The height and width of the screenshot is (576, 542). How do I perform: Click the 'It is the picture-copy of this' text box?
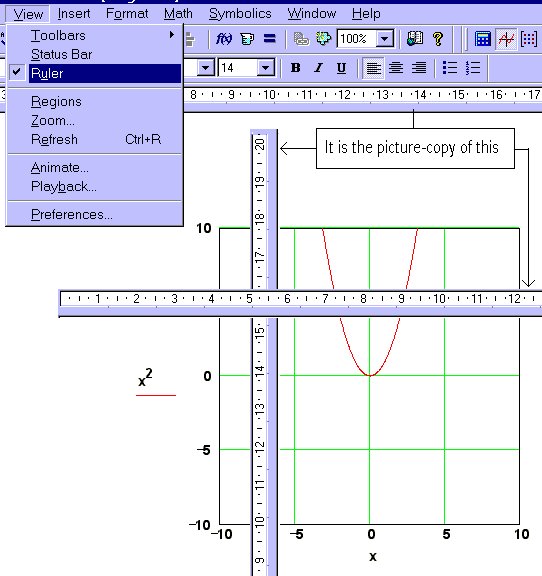pos(415,148)
